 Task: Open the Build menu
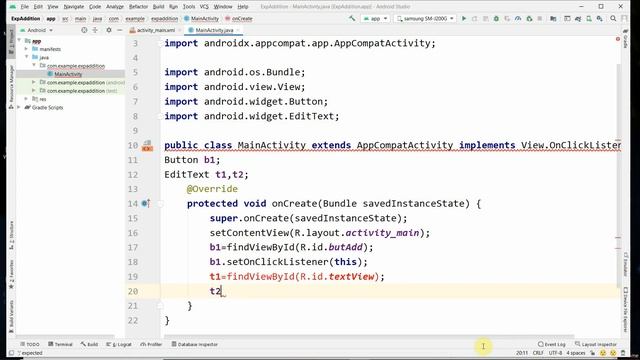(158, 7)
